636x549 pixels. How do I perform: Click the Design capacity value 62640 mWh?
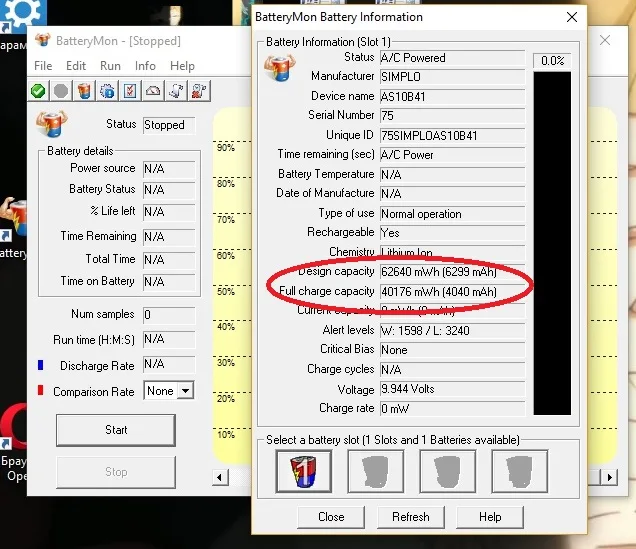452,271
